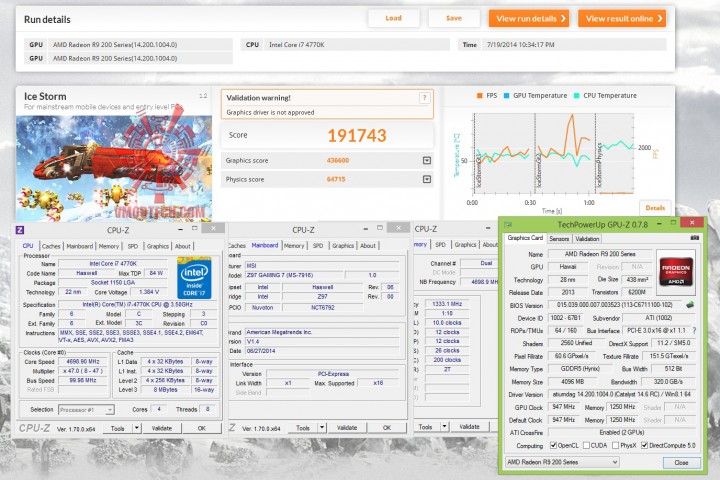Image resolution: width=720 pixels, height=480 pixels.
Task: Open the Graphics tab in Memory CPU-Z window
Action: pyautogui.click(x=465, y=245)
